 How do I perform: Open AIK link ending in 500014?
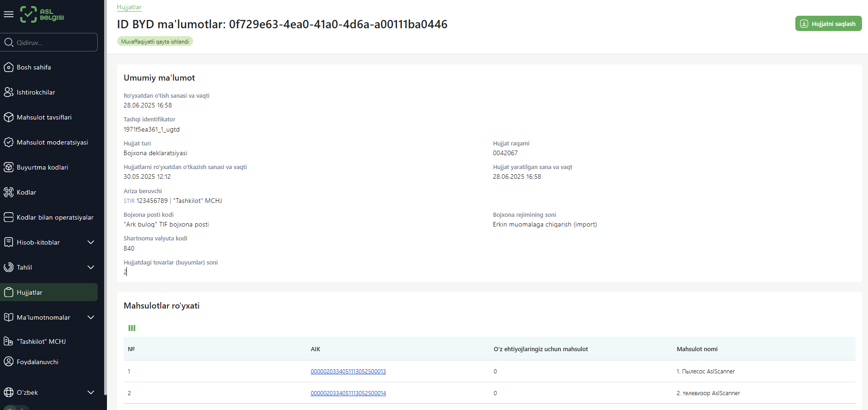[348, 393]
